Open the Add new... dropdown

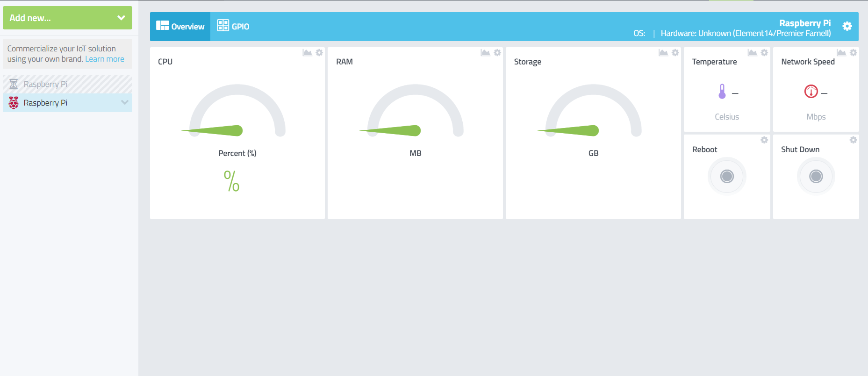[67, 18]
